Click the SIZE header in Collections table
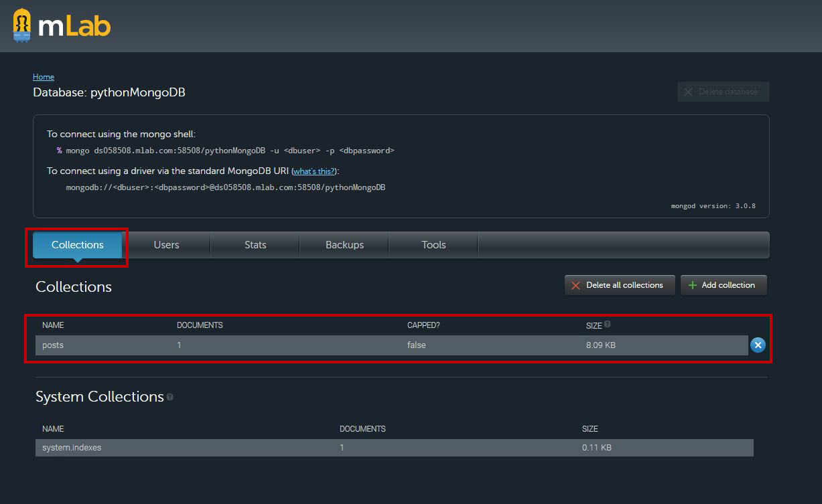 click(594, 325)
